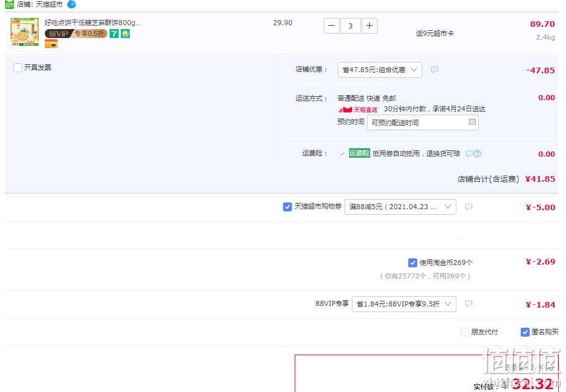Click the 普通配送 快递 免邮 shipping text
The width and height of the screenshot is (566, 392).
point(367,98)
